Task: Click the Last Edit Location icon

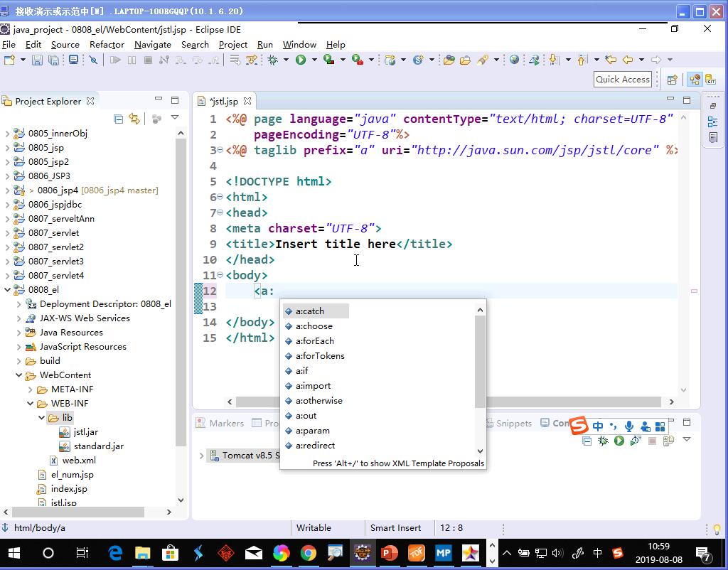Action: pos(611,60)
